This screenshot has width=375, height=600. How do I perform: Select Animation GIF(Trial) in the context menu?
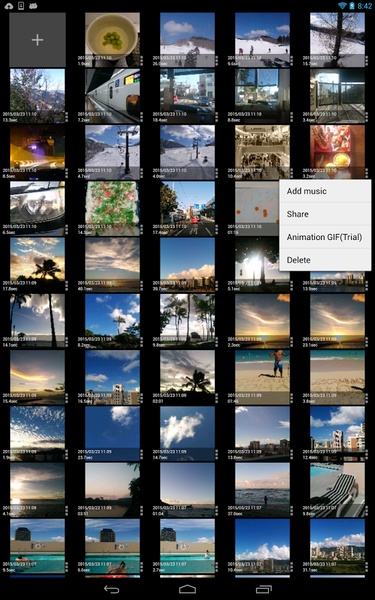pos(325,237)
